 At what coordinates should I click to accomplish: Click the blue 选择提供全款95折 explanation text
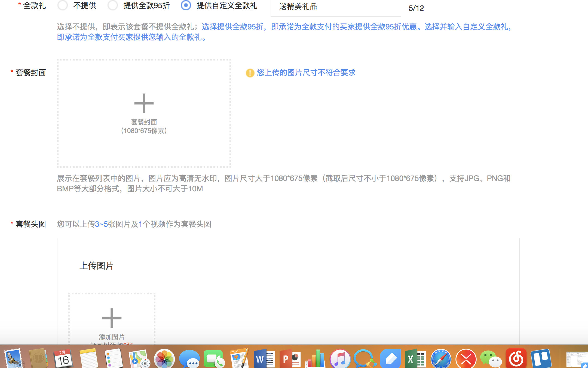[284, 32]
